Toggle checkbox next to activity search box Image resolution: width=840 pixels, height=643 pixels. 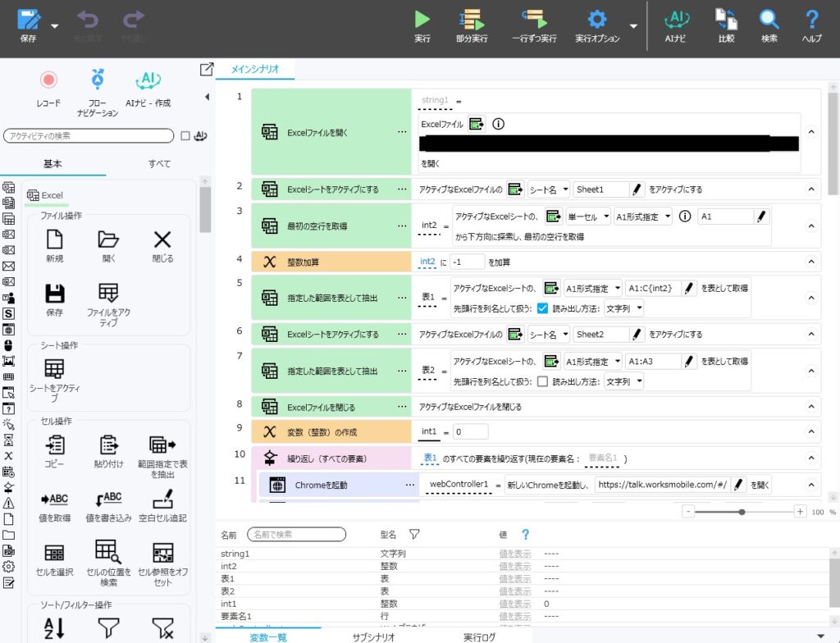185,136
